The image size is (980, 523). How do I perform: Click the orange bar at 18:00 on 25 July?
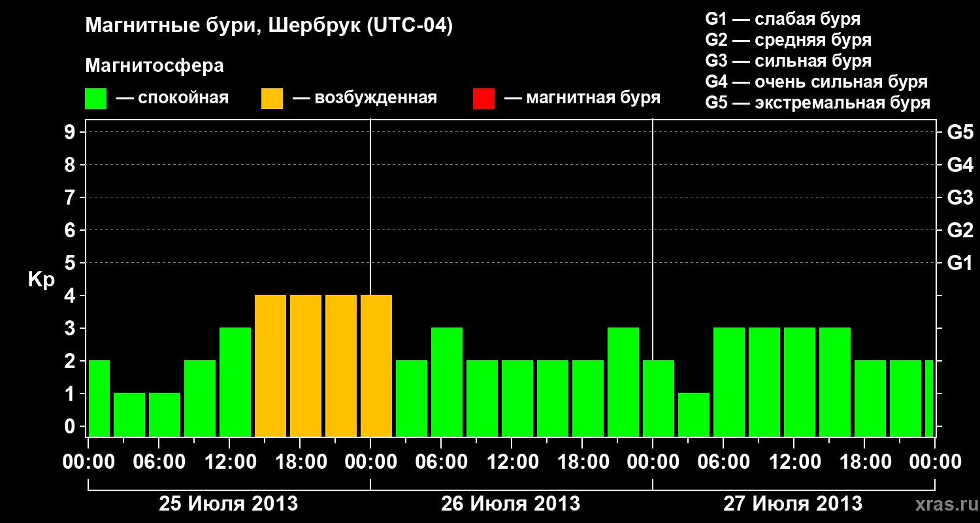click(x=306, y=365)
